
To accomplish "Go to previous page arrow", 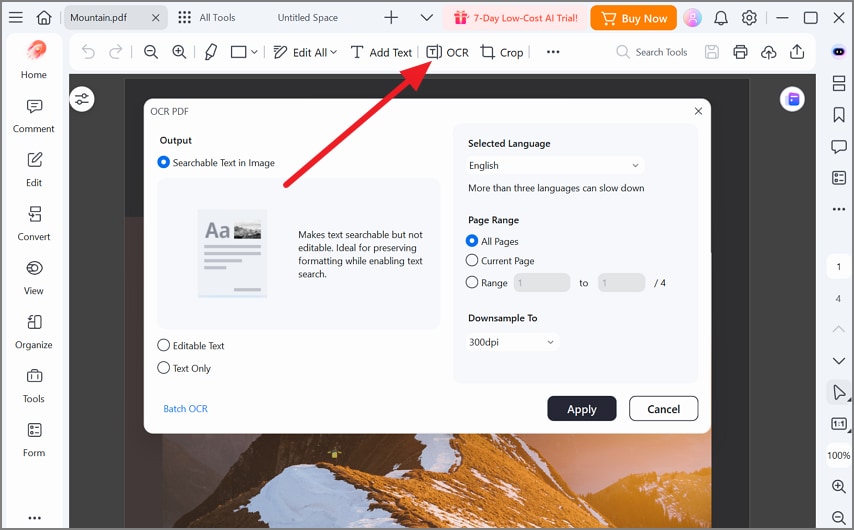I will [x=839, y=329].
